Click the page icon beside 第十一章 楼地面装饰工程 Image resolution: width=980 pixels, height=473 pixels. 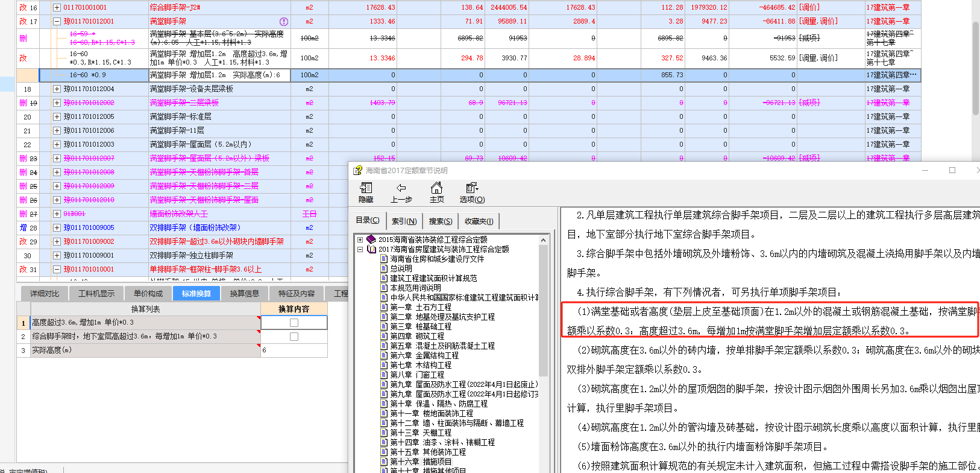[x=384, y=413]
